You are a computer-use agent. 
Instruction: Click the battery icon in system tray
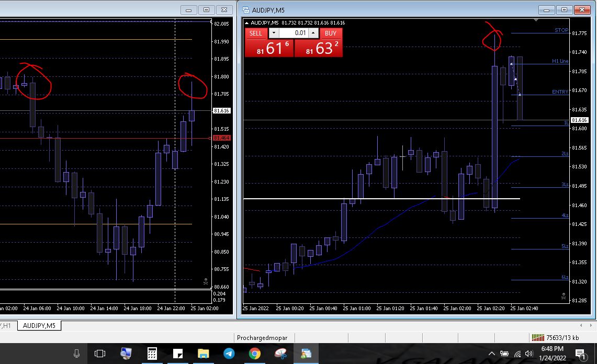[504, 354]
